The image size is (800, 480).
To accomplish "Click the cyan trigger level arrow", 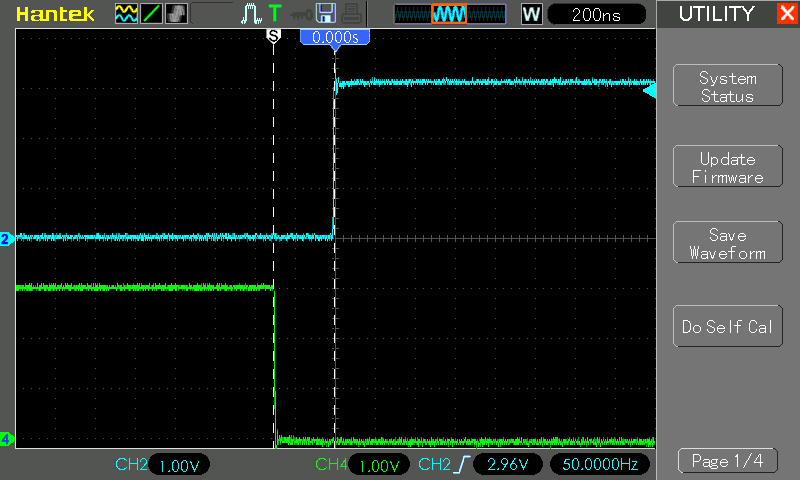I will coord(649,91).
